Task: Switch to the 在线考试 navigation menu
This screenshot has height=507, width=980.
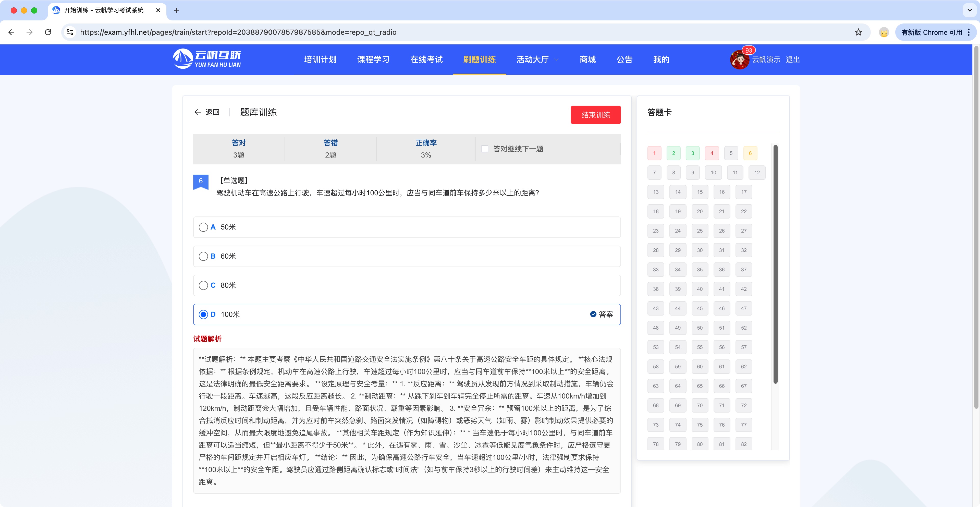Action: (x=426, y=59)
